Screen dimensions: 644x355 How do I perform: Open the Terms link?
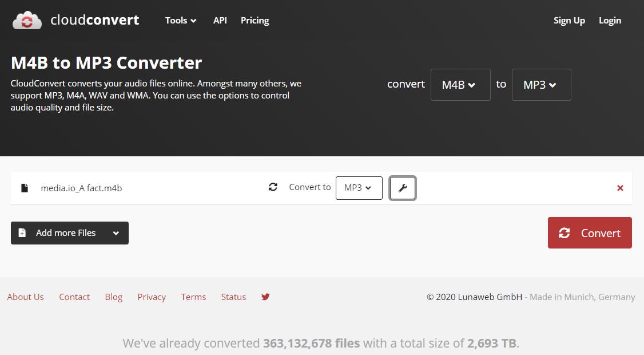point(193,297)
